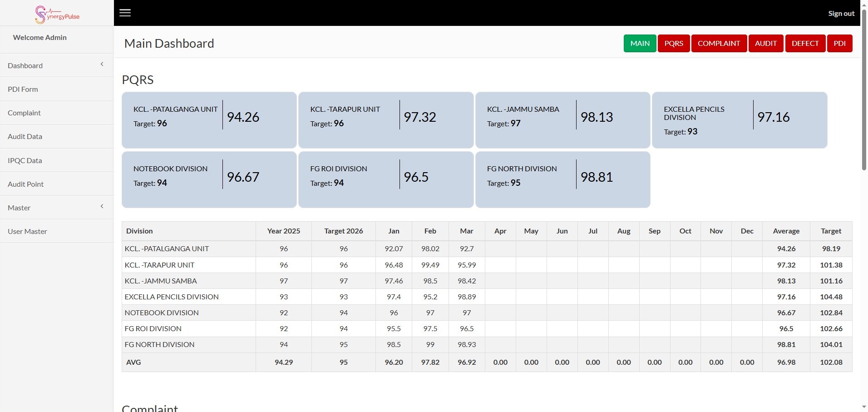The width and height of the screenshot is (868, 412).
Task: Click FG ROI DIVISION table row name
Action: (153, 328)
